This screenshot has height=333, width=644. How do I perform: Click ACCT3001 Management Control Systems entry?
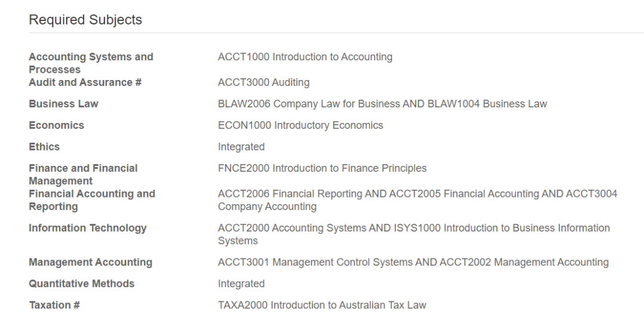(315, 262)
